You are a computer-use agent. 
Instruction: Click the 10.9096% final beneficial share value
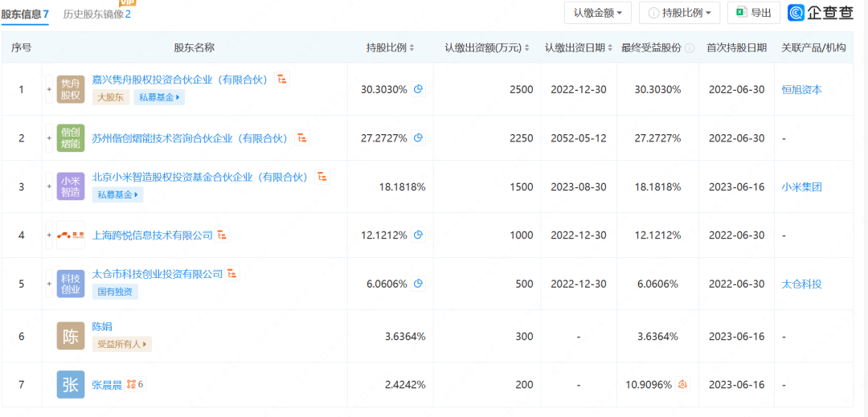pos(649,385)
